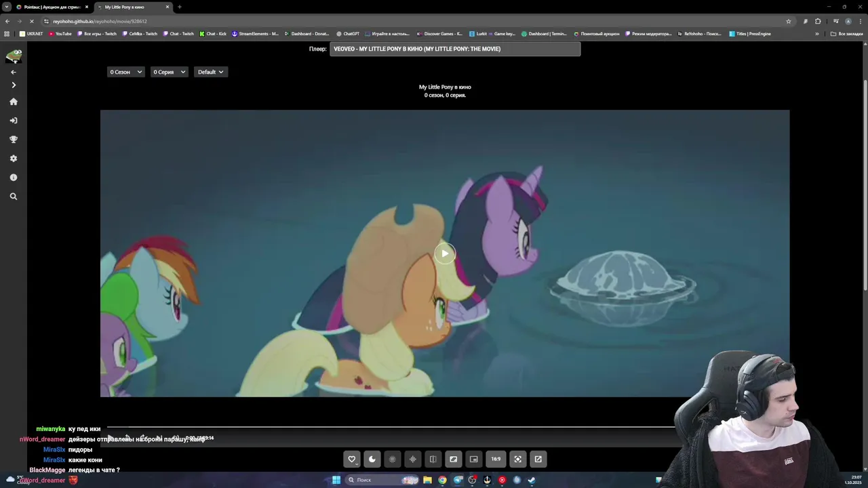Click chat message 'легенды в чате ?'
This screenshot has width=868, height=488.
click(x=94, y=470)
